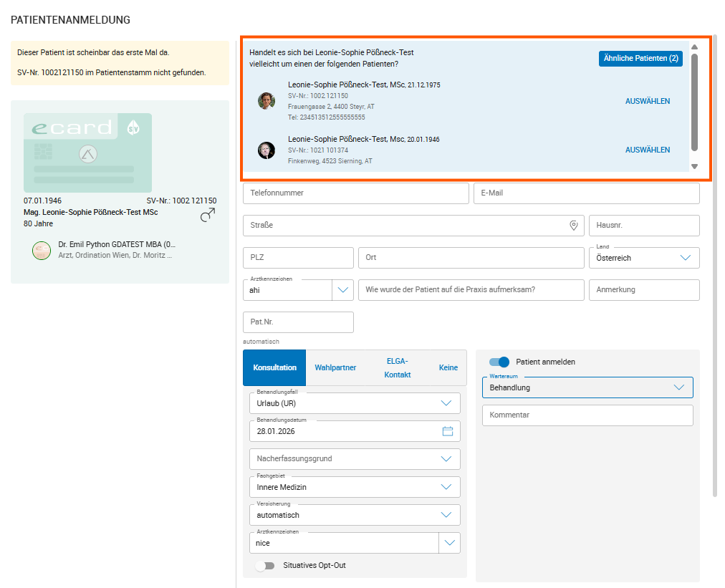Toggle the Patient anmelden switch

[499, 362]
